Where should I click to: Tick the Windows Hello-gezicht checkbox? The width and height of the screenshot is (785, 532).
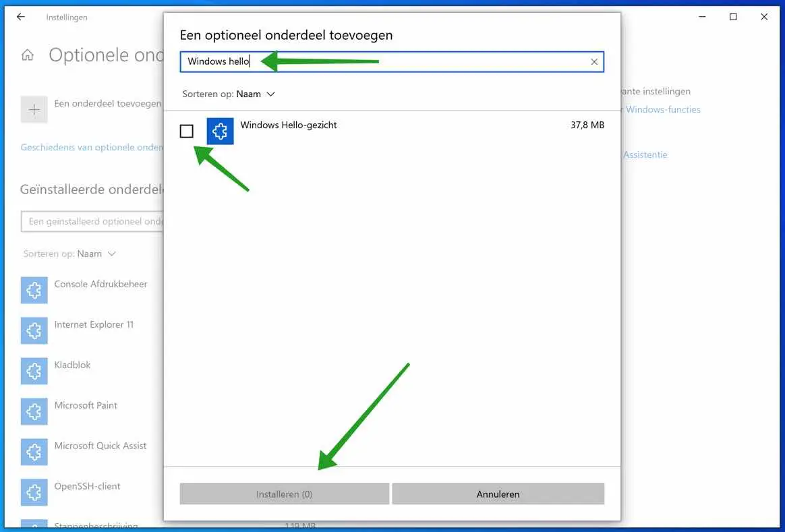click(x=186, y=131)
